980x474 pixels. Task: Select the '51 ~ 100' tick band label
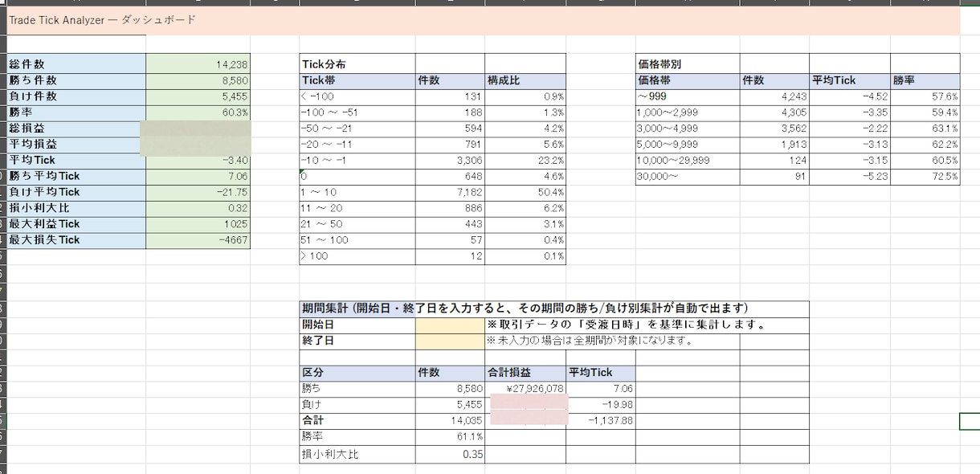357,240
